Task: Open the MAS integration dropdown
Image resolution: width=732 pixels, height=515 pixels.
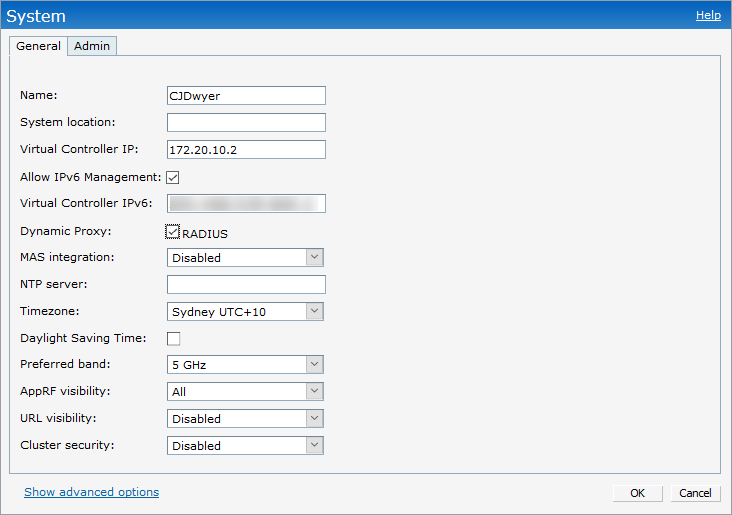Action: (245, 258)
